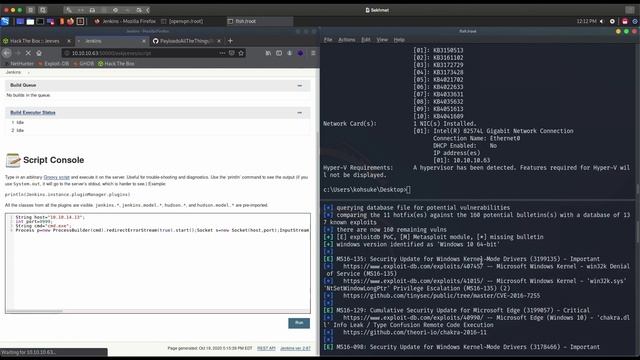
Task: Go to the Firefox home page
Action: click(x=39, y=53)
